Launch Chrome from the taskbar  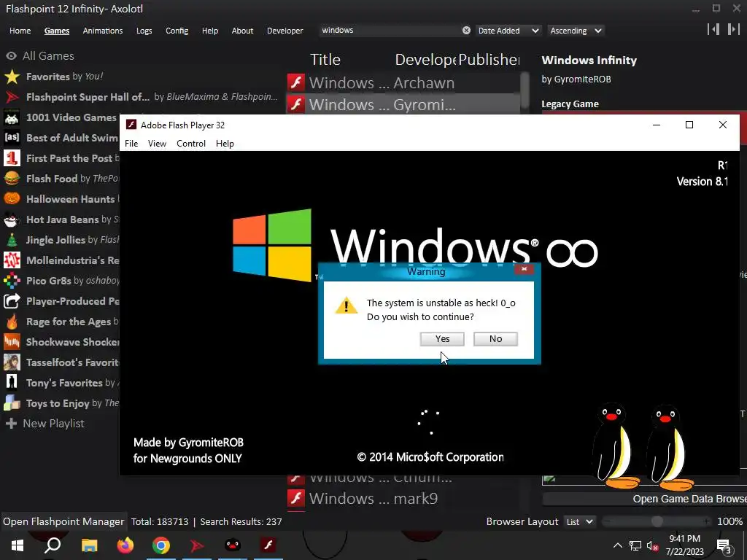coord(161,545)
